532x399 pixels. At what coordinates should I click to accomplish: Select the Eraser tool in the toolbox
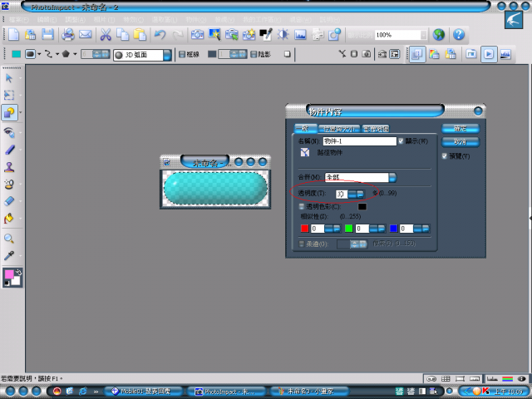coord(9,201)
